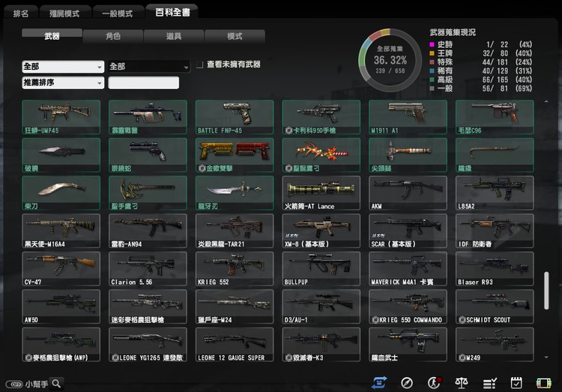
Task: Click the weapon list scrollbar thumb
Action: (546, 291)
